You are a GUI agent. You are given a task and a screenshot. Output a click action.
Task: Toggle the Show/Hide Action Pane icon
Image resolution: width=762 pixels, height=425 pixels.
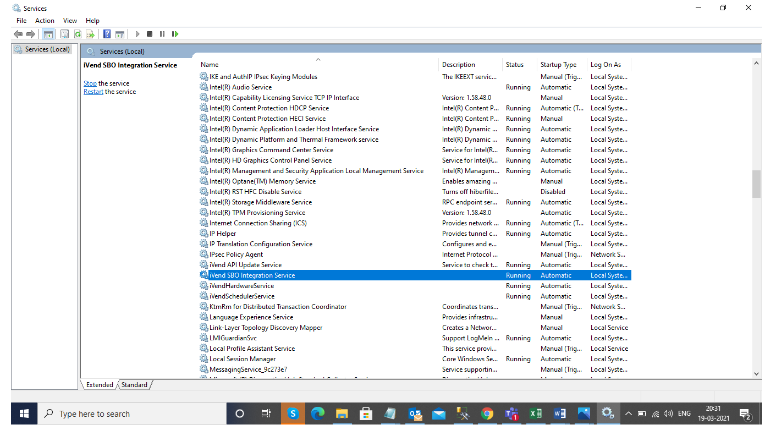(120, 34)
